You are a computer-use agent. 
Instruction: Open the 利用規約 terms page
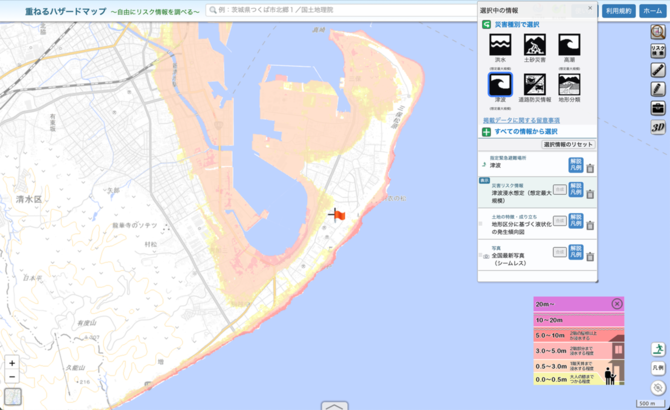[618, 10]
